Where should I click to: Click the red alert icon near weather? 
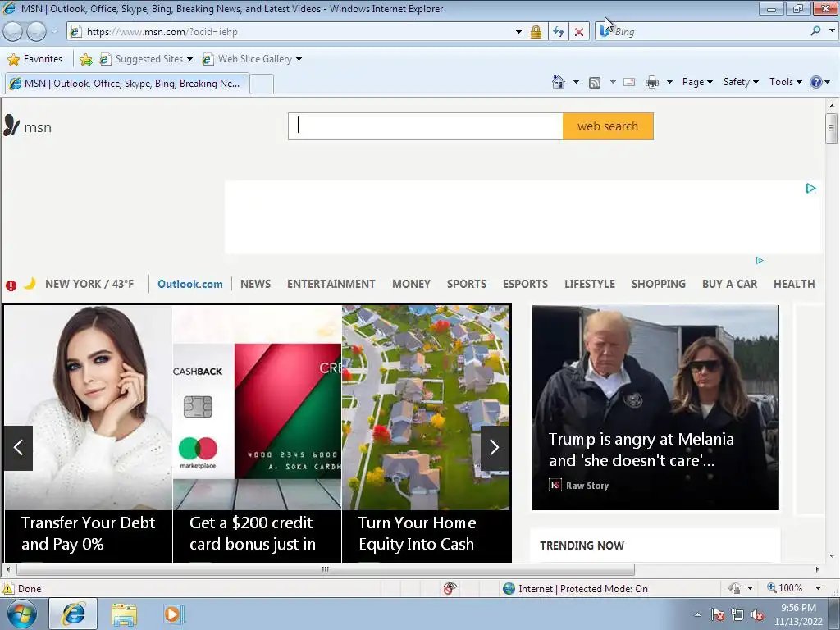pos(11,285)
